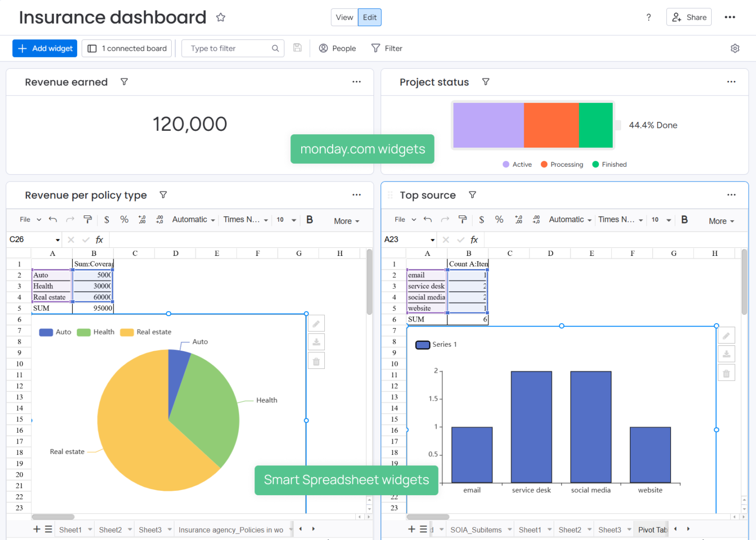Delete the bar chart using the trash icon
The image size is (756, 540).
coord(726,373)
